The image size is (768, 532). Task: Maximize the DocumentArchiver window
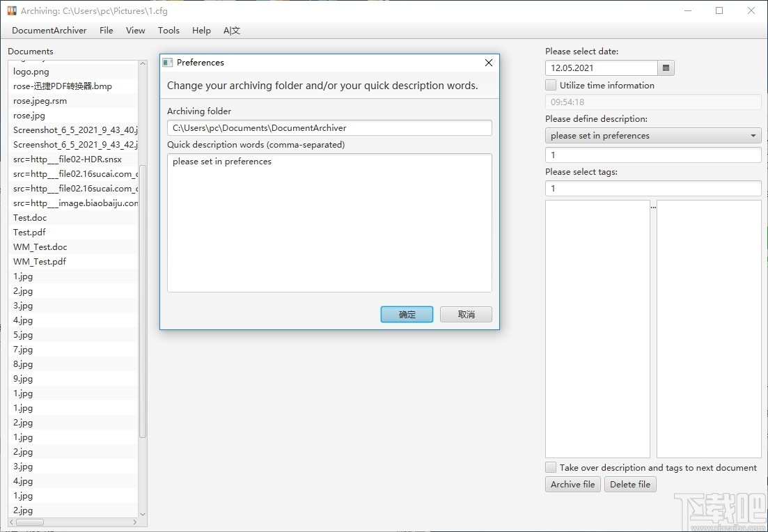719,10
